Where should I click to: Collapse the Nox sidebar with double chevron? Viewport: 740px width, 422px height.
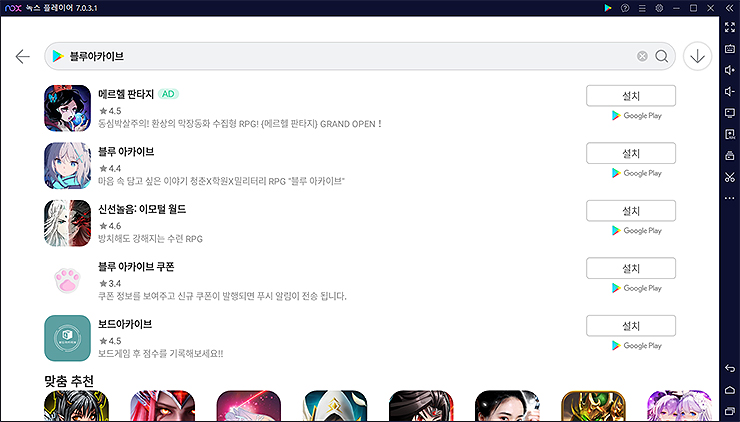[730, 8]
